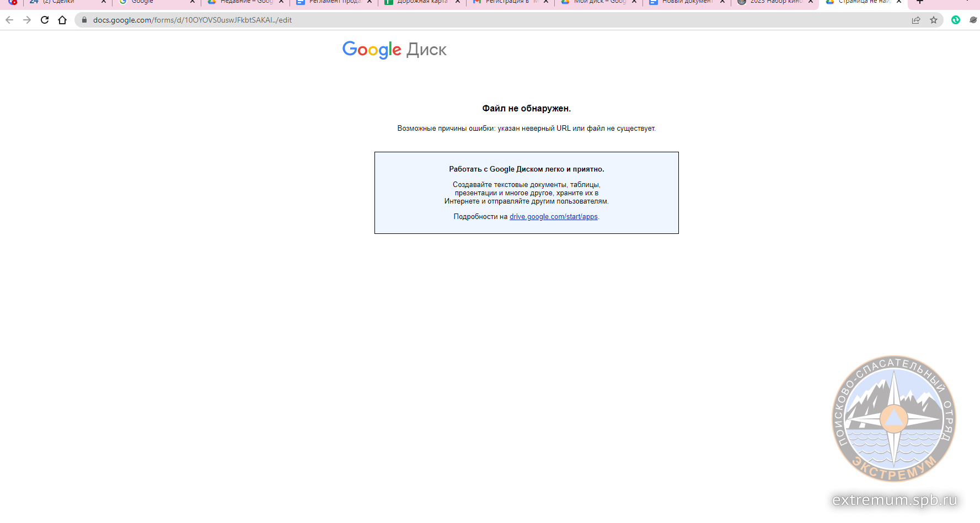Bookmark this page with the star

[x=934, y=20]
